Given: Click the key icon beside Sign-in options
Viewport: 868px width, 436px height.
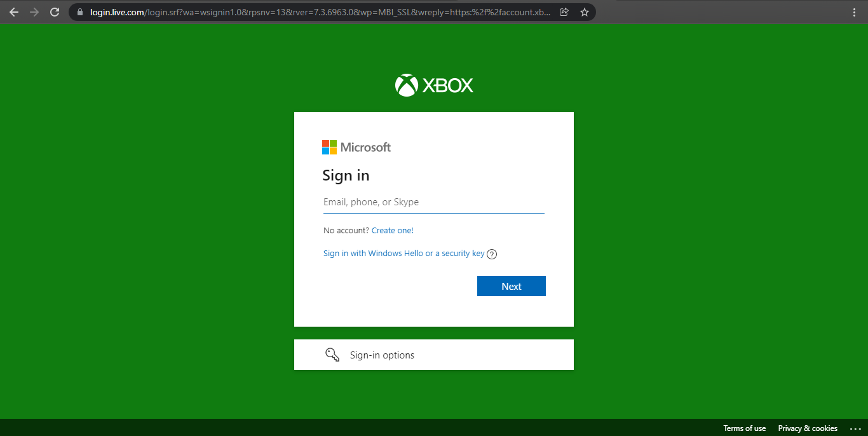Looking at the screenshot, I should (332, 355).
